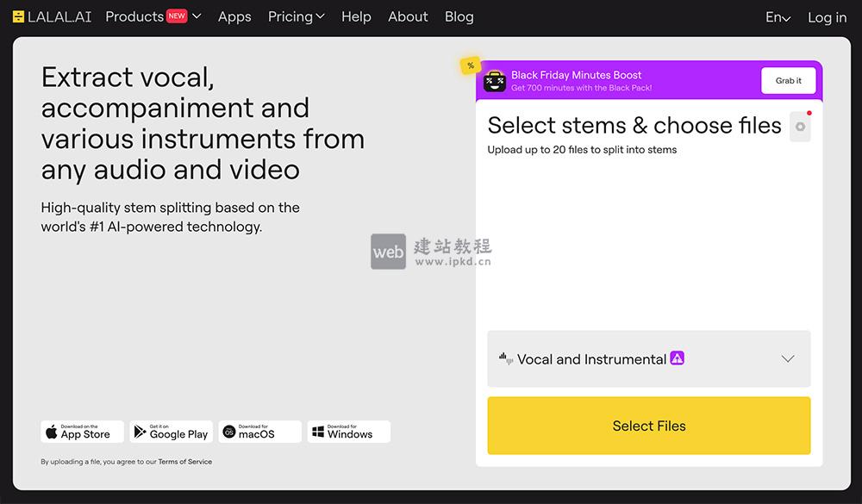The image size is (862, 504).
Task: Open the En language selector
Action: (778, 16)
